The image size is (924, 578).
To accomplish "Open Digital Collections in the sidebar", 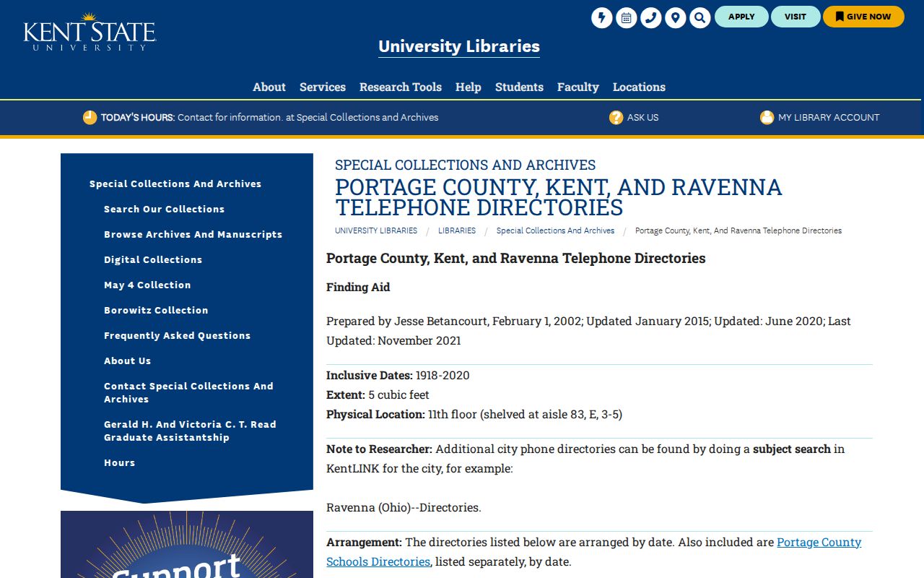I will click(x=153, y=259).
